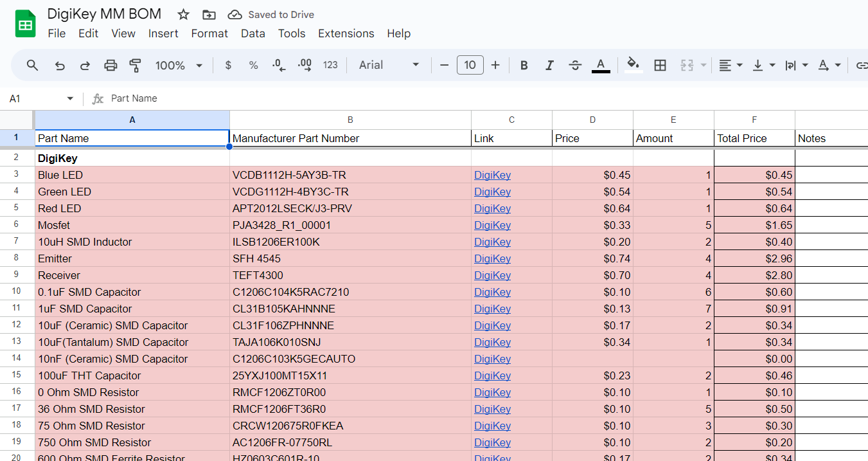Open the View menu
The image size is (868, 461).
(x=123, y=33)
